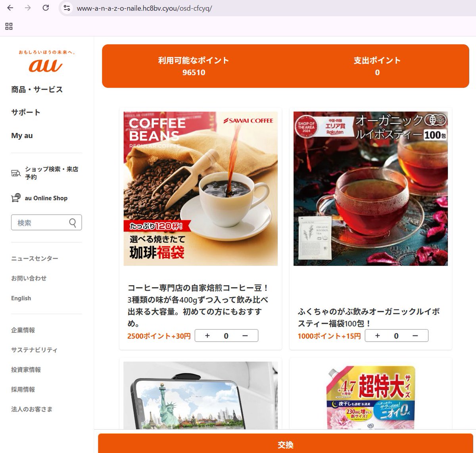476x453 pixels.
Task: Click the 検索 search input field
Action: click(40, 223)
